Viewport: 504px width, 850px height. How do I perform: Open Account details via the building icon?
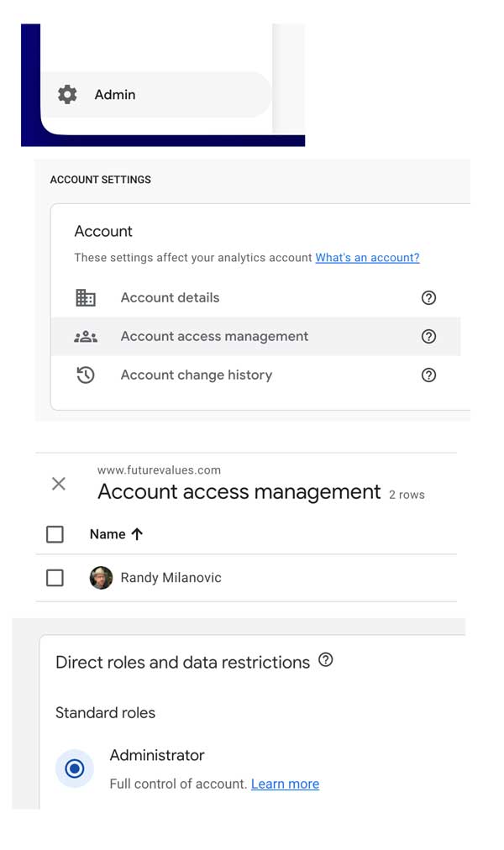84,297
